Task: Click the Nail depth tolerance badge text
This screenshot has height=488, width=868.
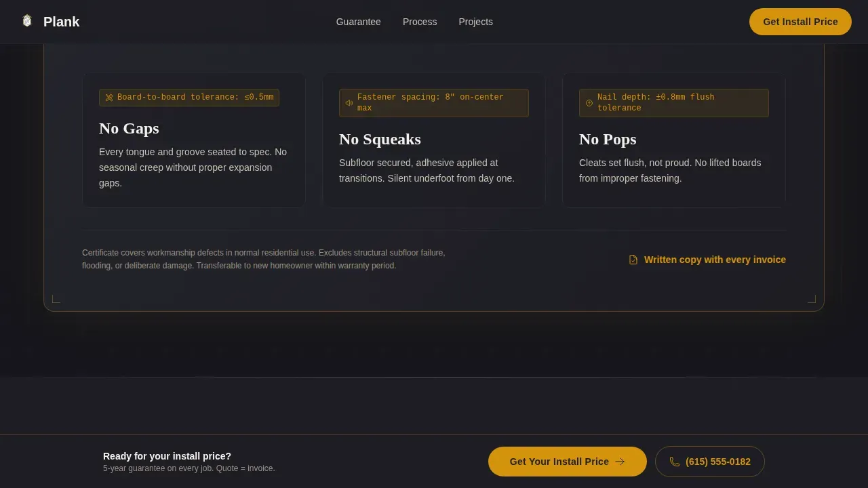Action: [656, 103]
